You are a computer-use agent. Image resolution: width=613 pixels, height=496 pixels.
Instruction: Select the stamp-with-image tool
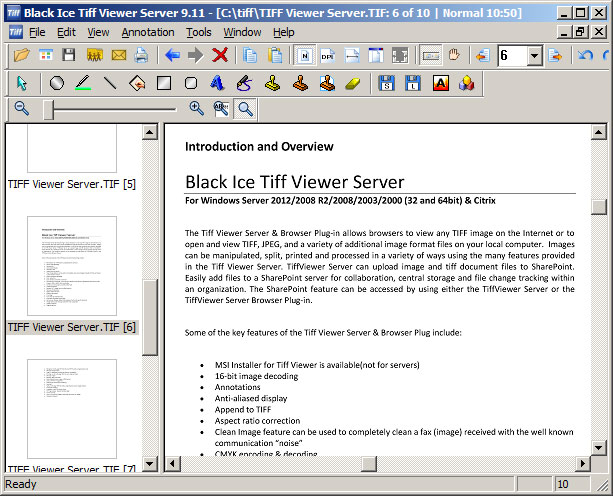327,83
